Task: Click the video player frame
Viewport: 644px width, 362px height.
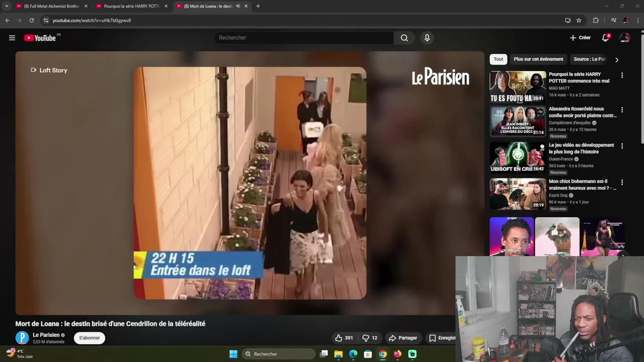Action: (250, 183)
